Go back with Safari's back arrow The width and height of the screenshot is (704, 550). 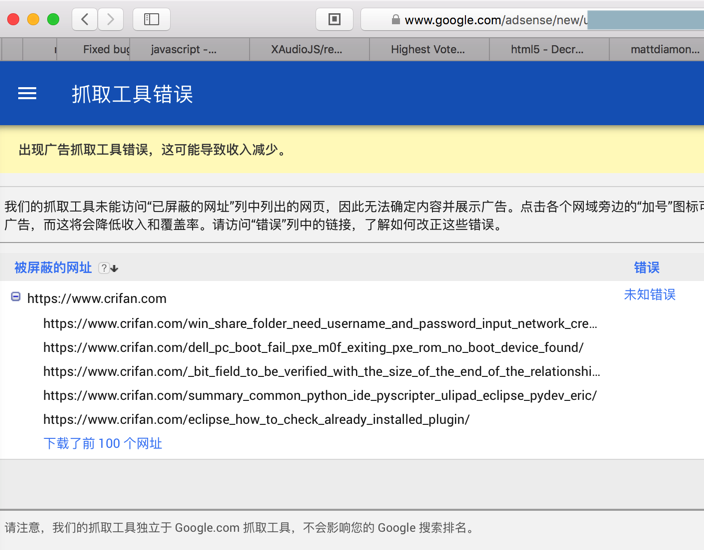point(85,19)
